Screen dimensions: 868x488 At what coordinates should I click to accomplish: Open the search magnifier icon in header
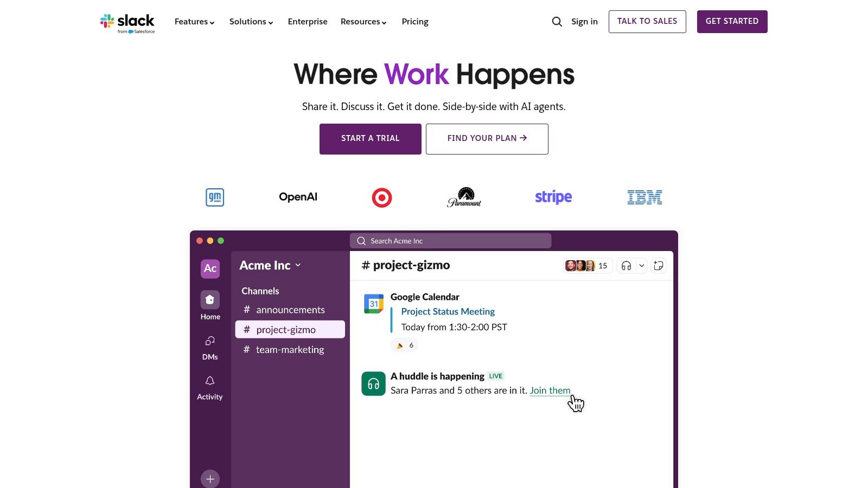tap(557, 22)
